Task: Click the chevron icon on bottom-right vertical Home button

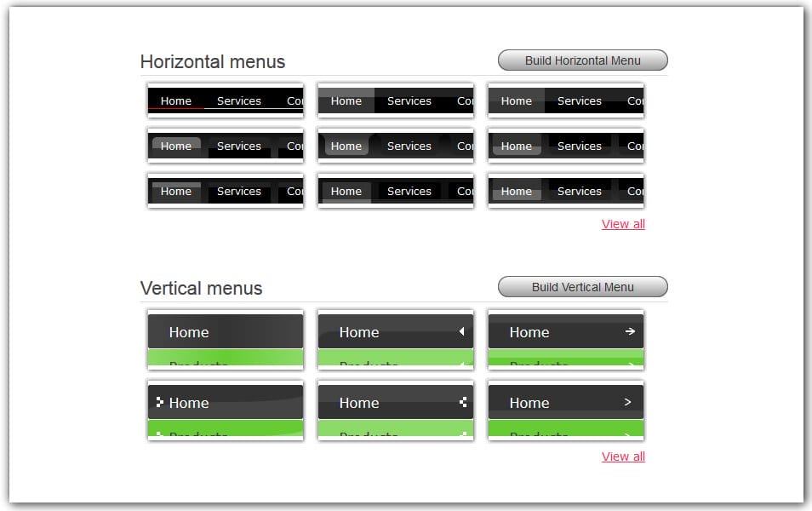Action: click(627, 402)
